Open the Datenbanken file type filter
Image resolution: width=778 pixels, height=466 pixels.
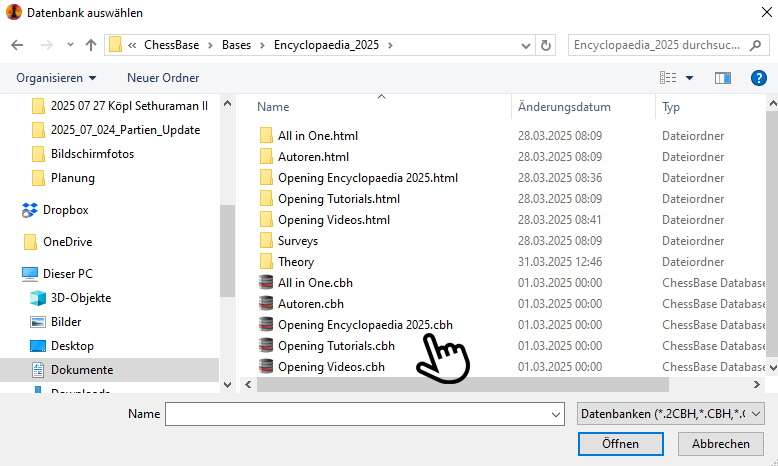pyautogui.click(x=671, y=413)
